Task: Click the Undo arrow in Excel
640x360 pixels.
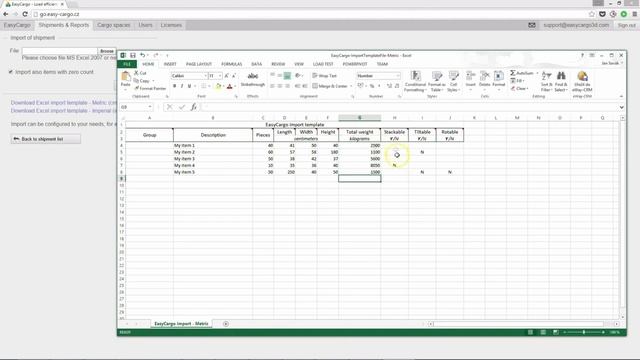Action: [142, 55]
